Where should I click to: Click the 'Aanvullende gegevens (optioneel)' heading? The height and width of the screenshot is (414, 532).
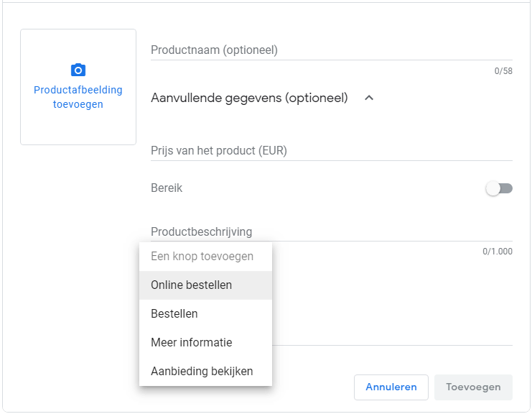coord(249,98)
